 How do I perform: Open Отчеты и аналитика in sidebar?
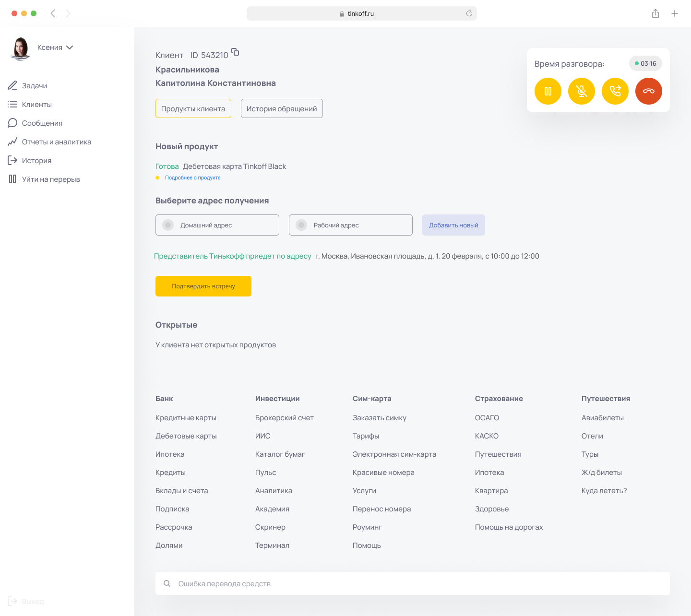coord(56,142)
